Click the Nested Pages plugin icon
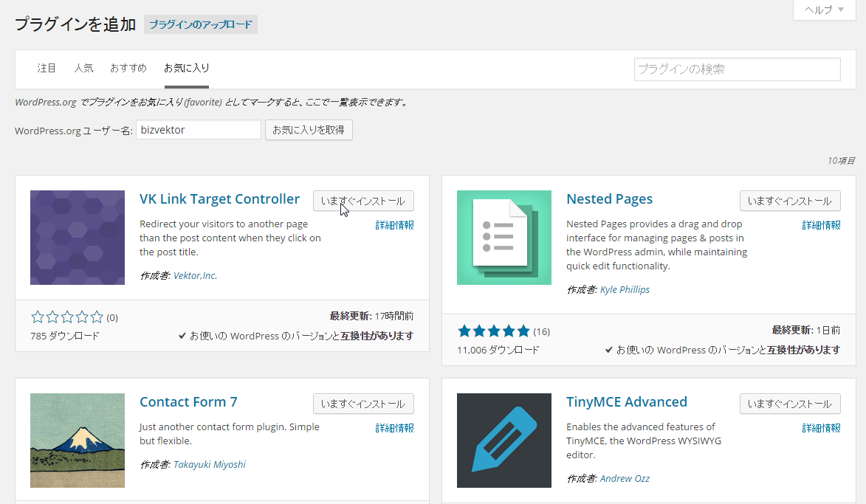 pyautogui.click(x=504, y=238)
